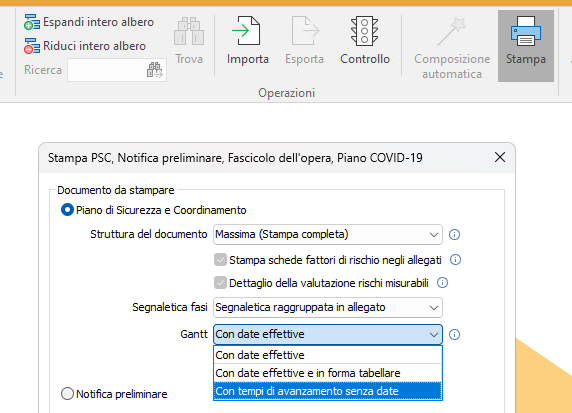Open Controllo traffic light tool
The image size is (572, 413).
(x=364, y=31)
